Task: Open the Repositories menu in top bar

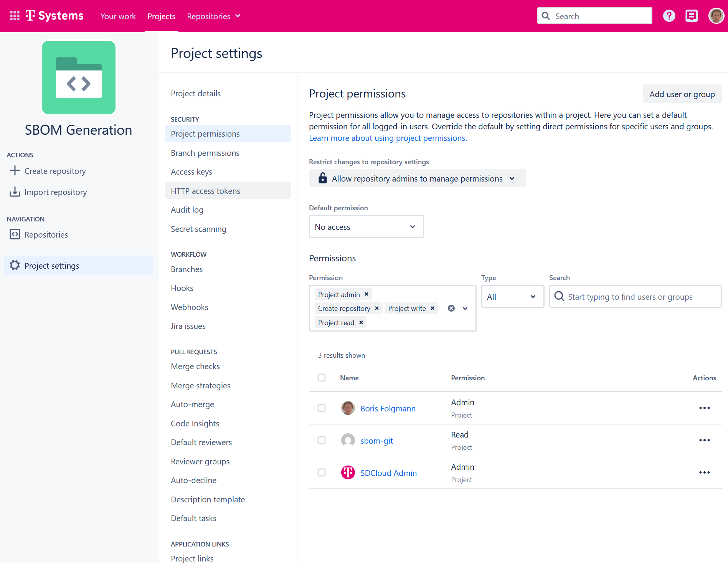Action: point(213,16)
